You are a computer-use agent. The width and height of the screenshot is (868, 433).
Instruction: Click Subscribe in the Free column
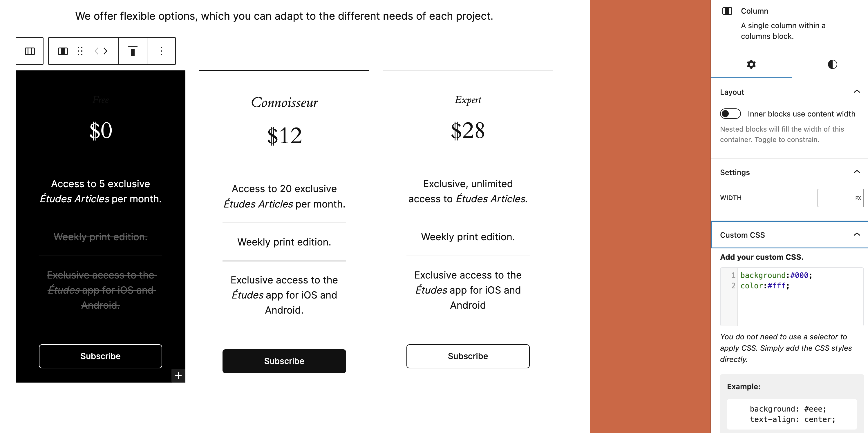[100, 356]
